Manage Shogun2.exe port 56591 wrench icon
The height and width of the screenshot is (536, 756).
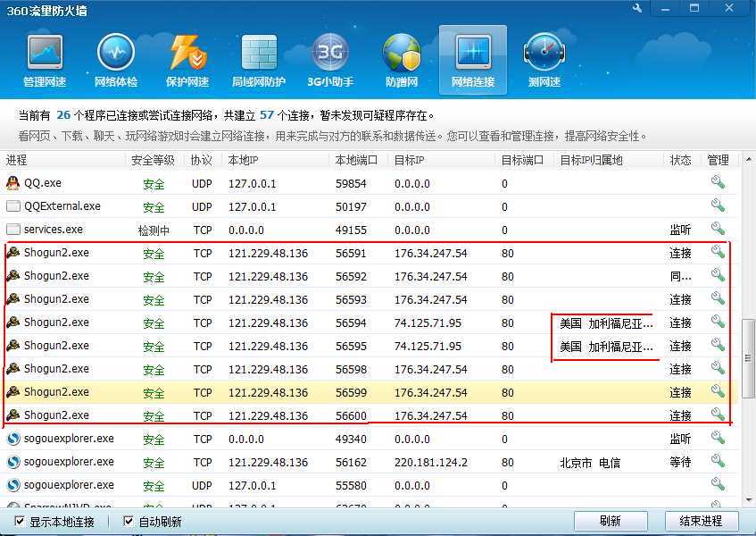point(718,252)
